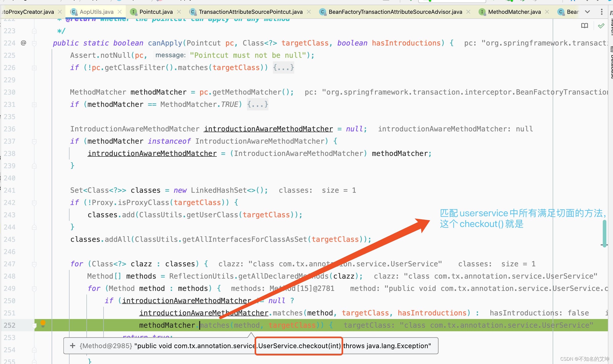Viewport: 613px width, 364px height.
Task: Expand the Method@2985 debugger value tooltip
Action: point(73,346)
